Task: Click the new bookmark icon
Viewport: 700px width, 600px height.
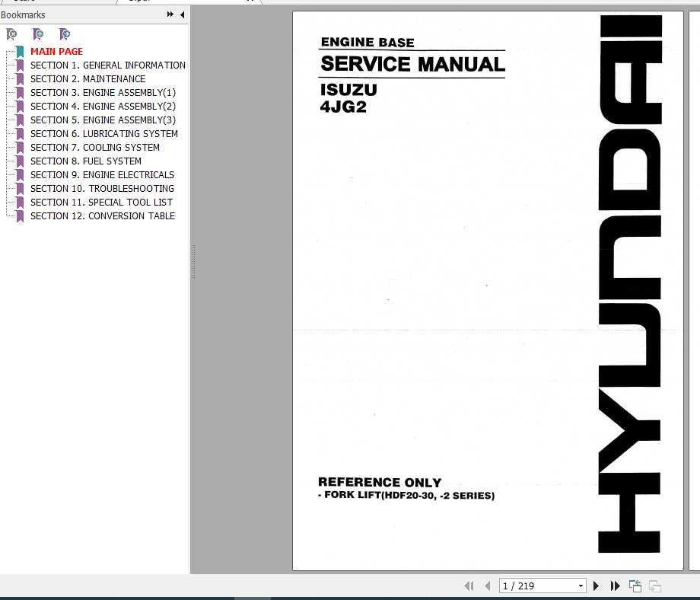Action: click(x=38, y=35)
